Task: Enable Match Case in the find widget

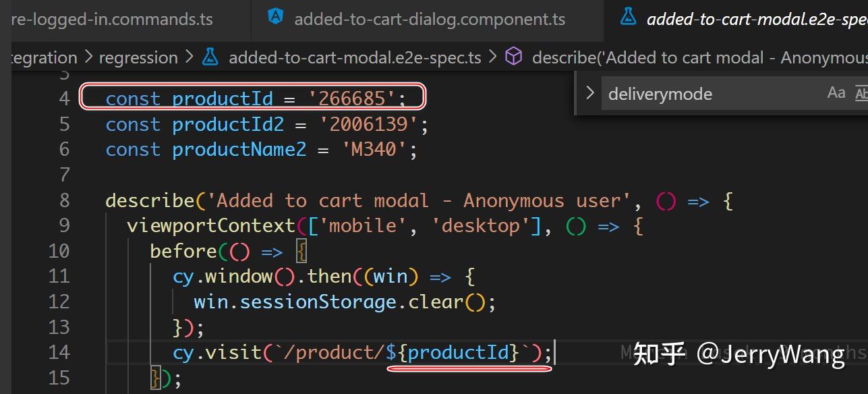Action: 836,93
